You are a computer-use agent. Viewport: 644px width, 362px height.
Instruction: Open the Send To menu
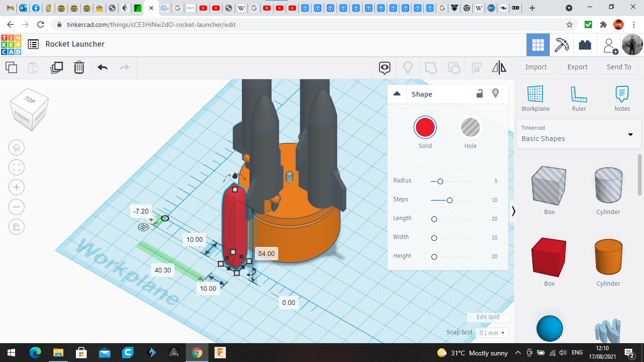pyautogui.click(x=619, y=67)
